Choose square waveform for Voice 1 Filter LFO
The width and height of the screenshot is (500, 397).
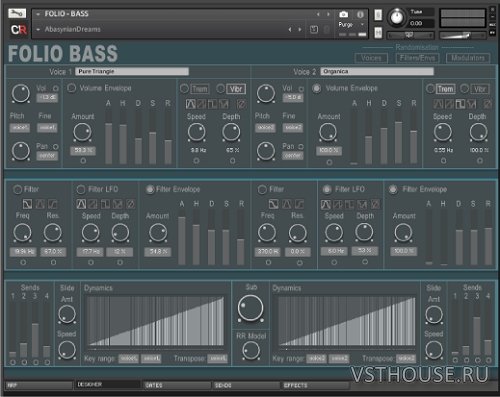pos(105,204)
